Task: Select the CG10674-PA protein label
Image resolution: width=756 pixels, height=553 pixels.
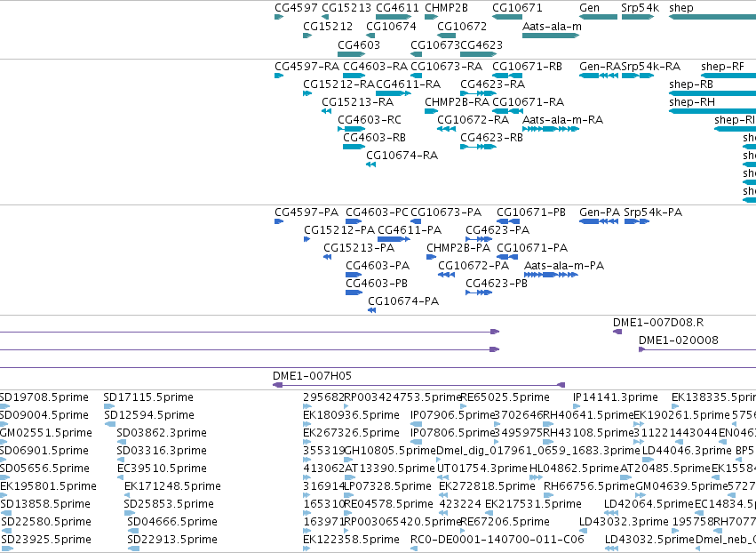Action: pos(403,302)
